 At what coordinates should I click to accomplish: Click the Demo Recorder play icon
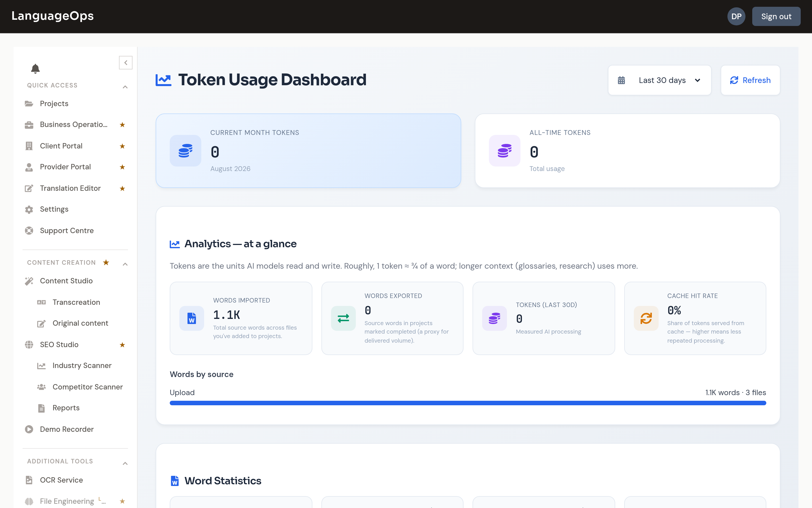pos(29,429)
